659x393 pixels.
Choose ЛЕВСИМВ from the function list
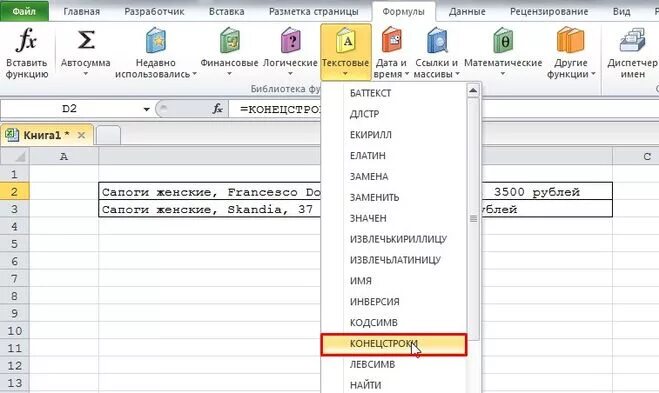pyautogui.click(x=394, y=364)
